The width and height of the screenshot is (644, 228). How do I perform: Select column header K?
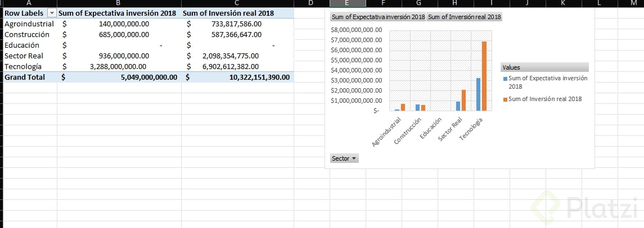pyautogui.click(x=564, y=3)
